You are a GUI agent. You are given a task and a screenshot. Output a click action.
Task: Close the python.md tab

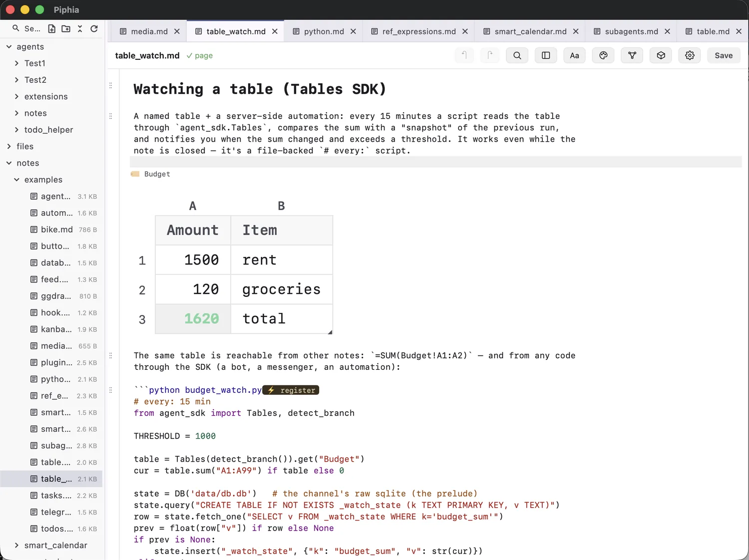353,31
